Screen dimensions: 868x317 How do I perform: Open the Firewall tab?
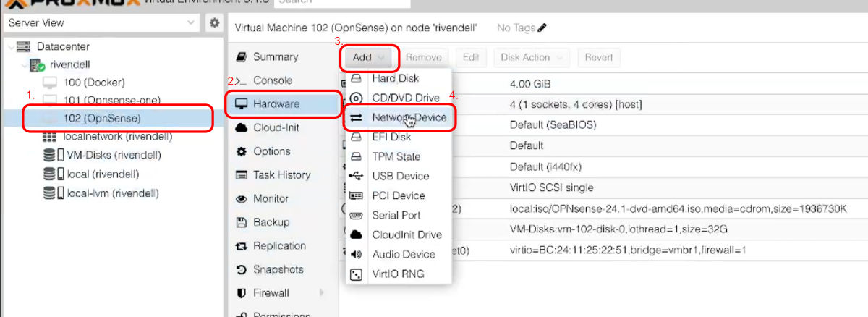[271, 293]
